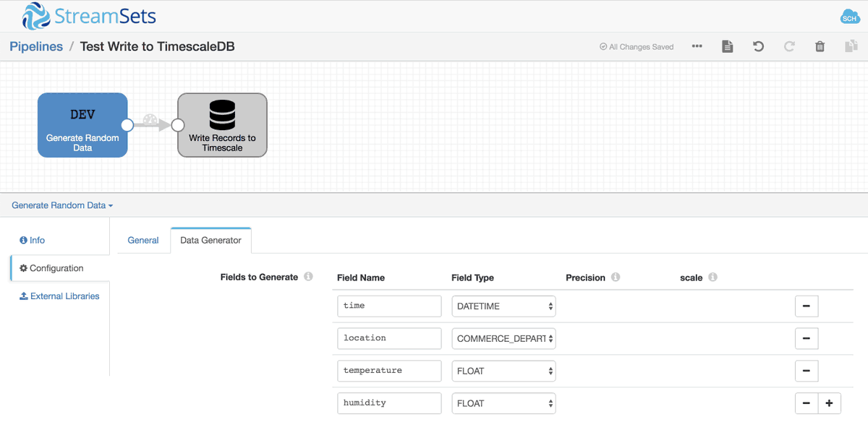
Task: Switch to the General tab
Action: (143, 240)
